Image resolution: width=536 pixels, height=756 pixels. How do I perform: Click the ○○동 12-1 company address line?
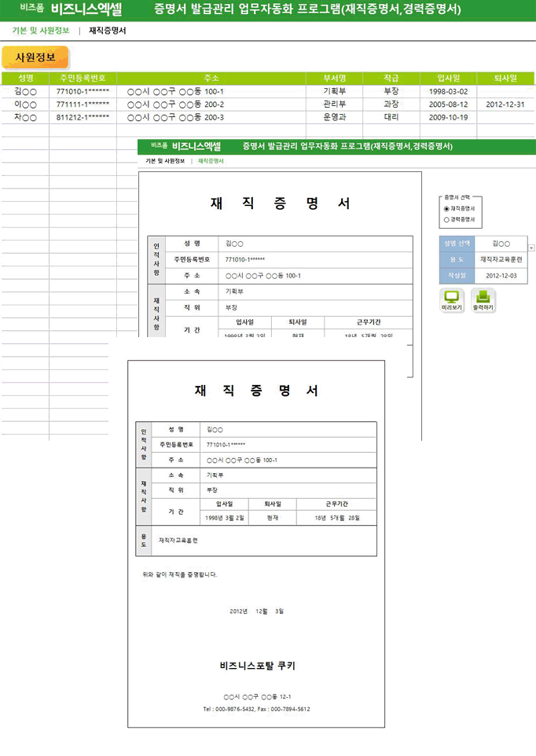[258, 697]
